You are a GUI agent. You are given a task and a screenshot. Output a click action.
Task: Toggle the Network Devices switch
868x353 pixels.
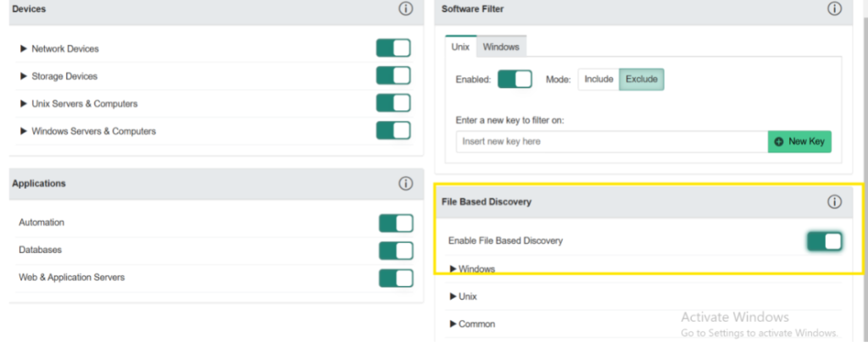click(393, 48)
